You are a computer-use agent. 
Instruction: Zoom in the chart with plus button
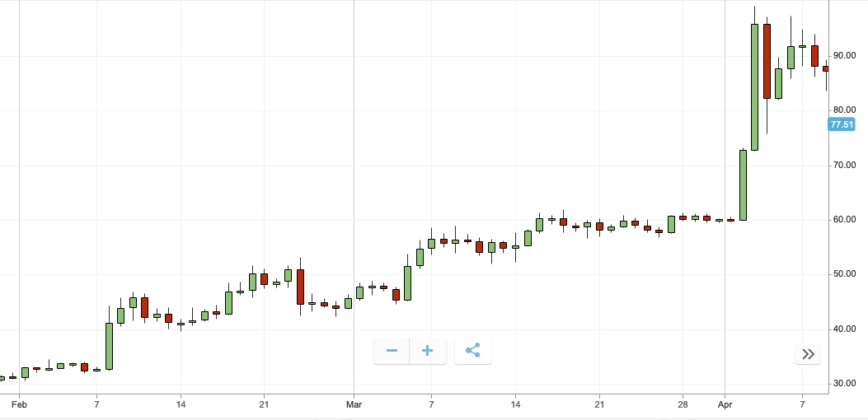427,351
